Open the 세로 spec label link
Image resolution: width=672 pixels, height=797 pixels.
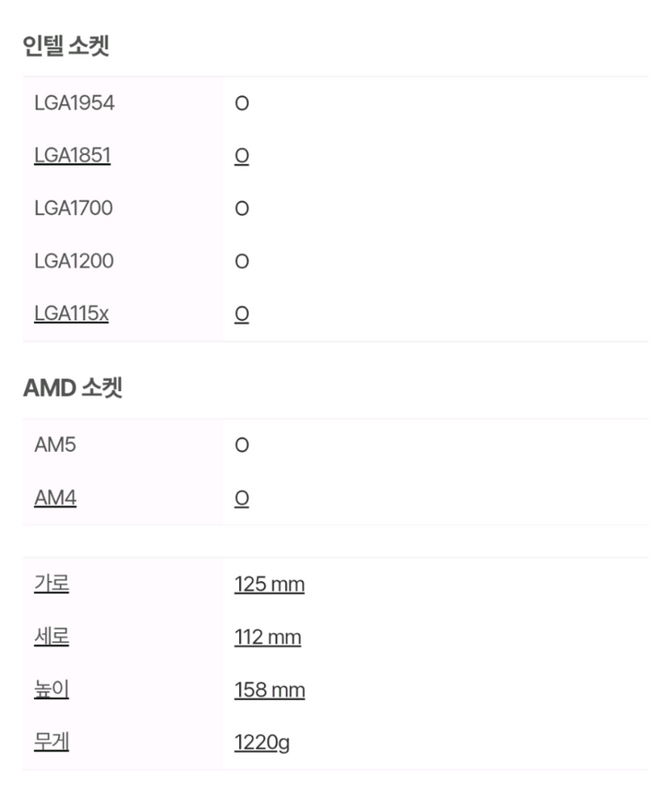52,637
